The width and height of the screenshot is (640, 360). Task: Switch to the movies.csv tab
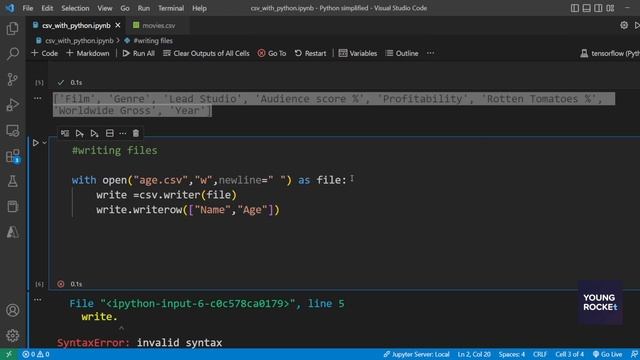click(x=154, y=25)
